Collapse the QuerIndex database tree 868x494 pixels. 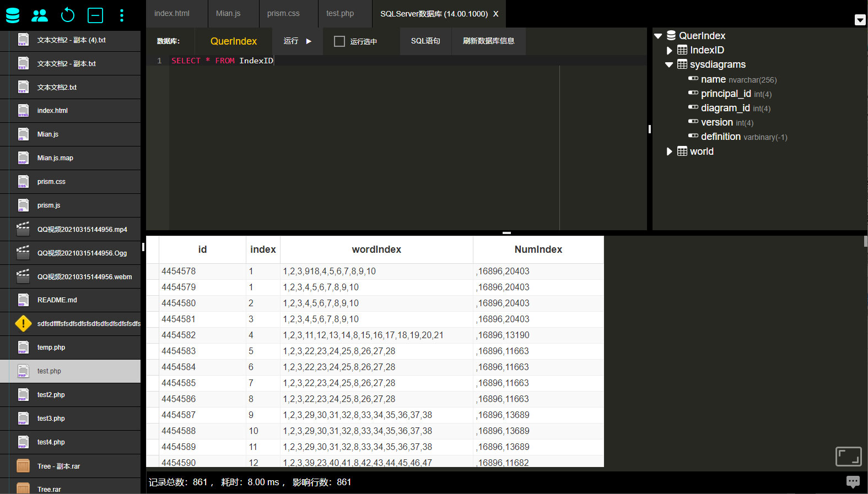(x=658, y=36)
